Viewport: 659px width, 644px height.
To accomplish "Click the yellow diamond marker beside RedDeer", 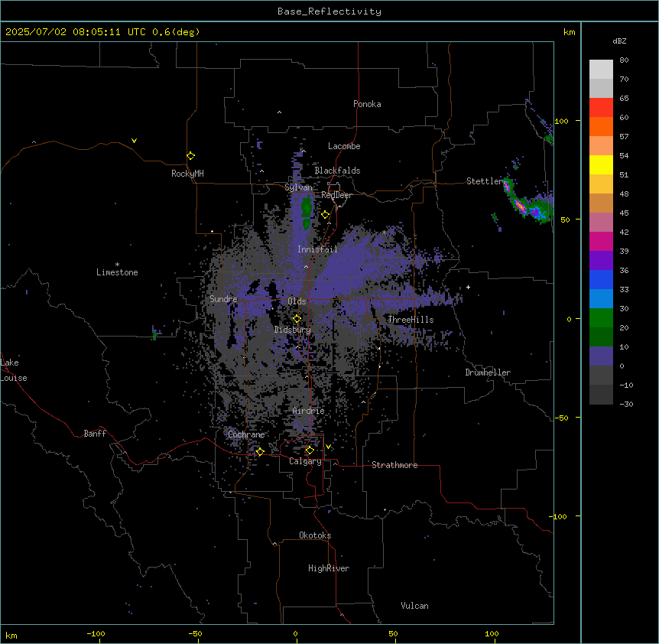I will pos(326,215).
